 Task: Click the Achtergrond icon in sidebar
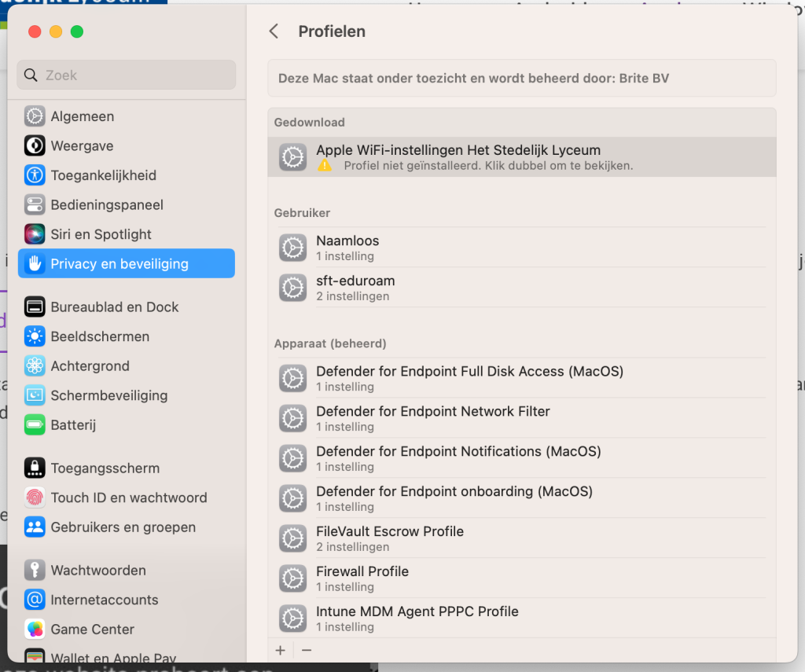click(x=35, y=366)
